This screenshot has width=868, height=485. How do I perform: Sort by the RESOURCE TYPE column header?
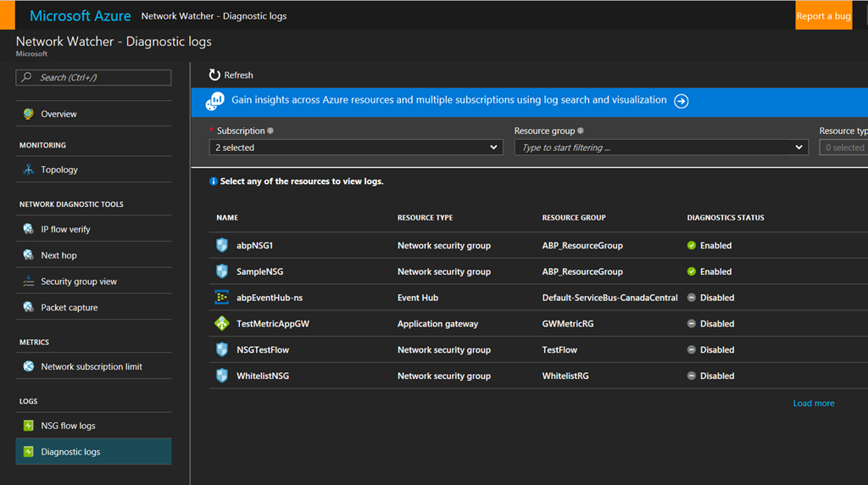[x=426, y=218]
